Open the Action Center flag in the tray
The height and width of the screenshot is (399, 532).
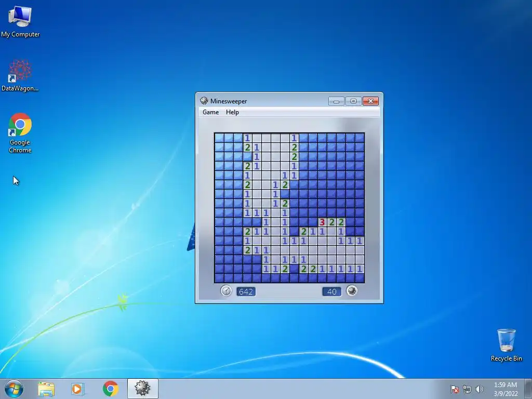tap(455, 389)
